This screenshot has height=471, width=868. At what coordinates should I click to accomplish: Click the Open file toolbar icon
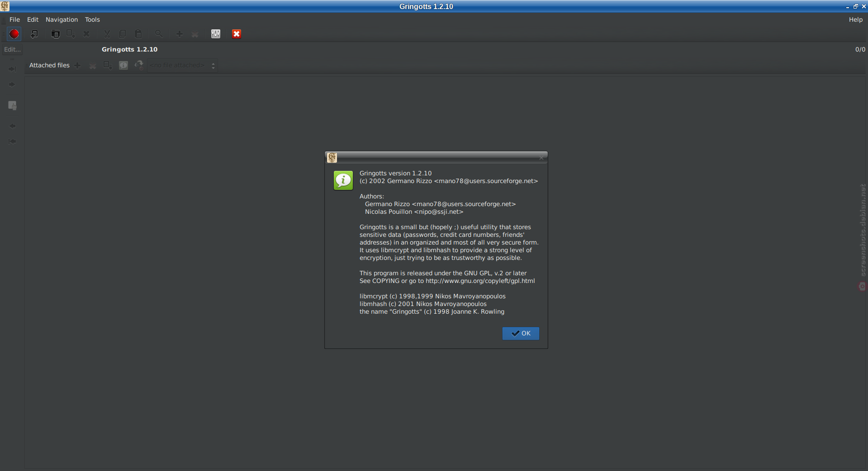(x=55, y=34)
